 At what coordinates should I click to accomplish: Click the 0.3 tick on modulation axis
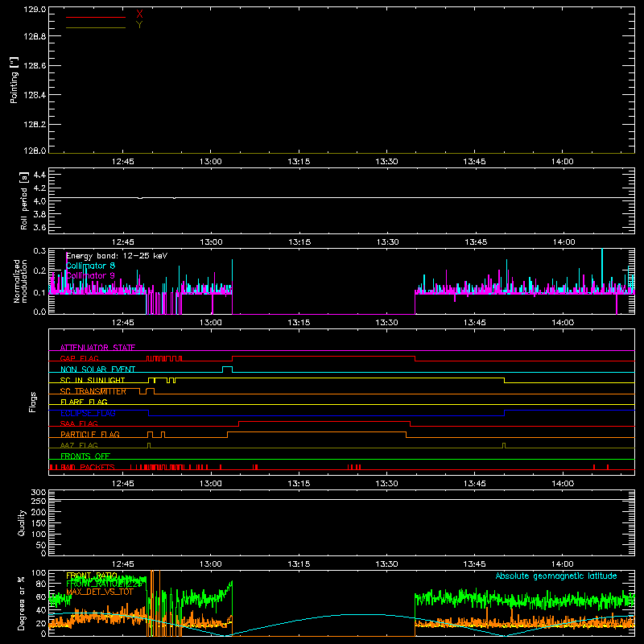[39, 250]
